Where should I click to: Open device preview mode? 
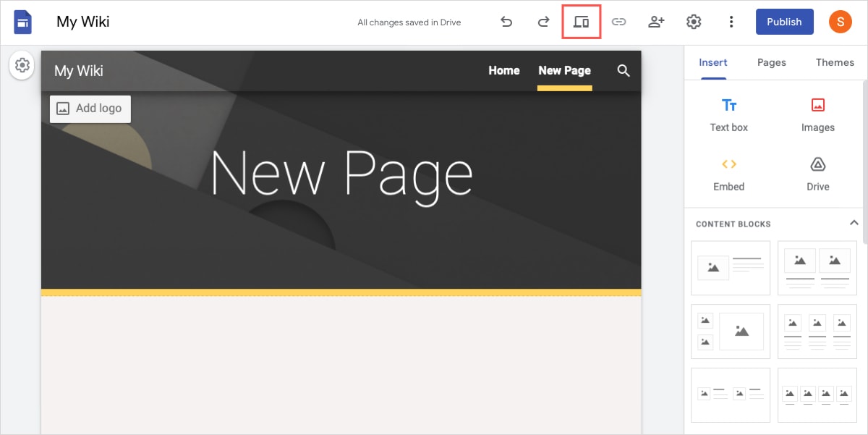coord(582,22)
